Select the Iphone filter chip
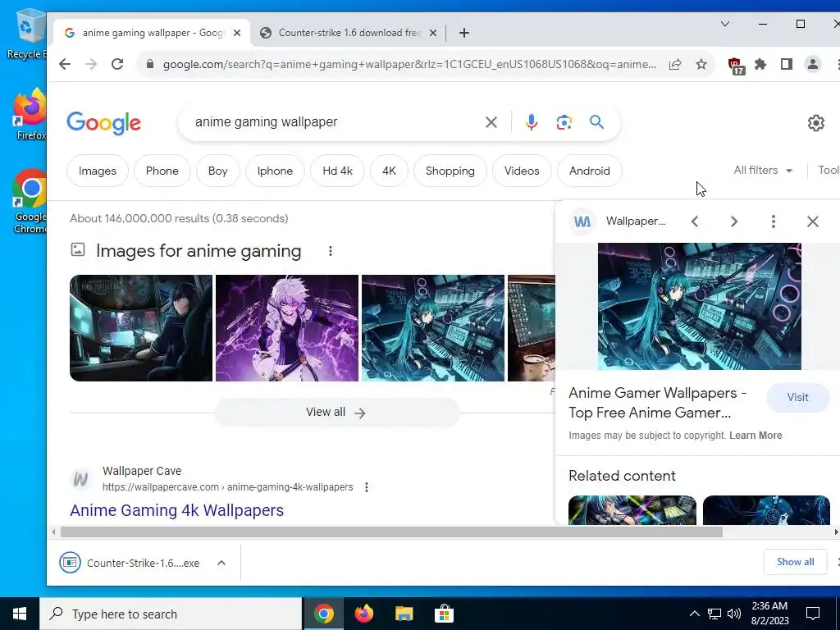Viewport: 840px width, 630px height. 275,171
